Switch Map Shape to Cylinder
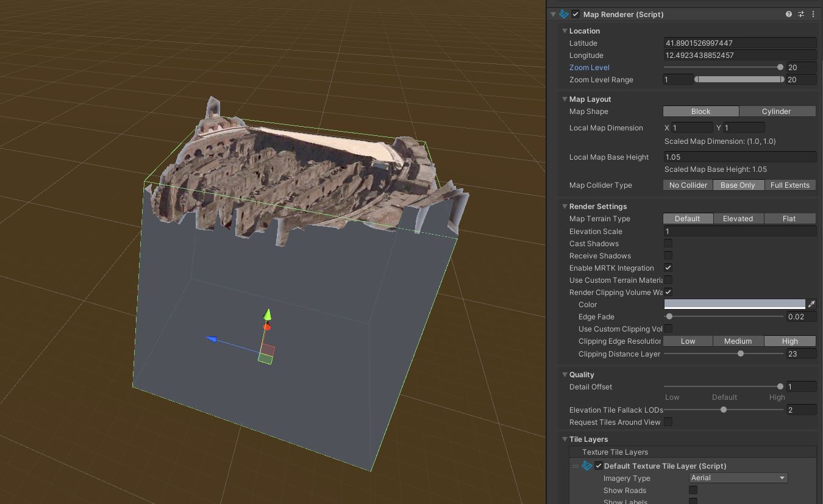Viewport: 823px width, 504px height. 777,111
